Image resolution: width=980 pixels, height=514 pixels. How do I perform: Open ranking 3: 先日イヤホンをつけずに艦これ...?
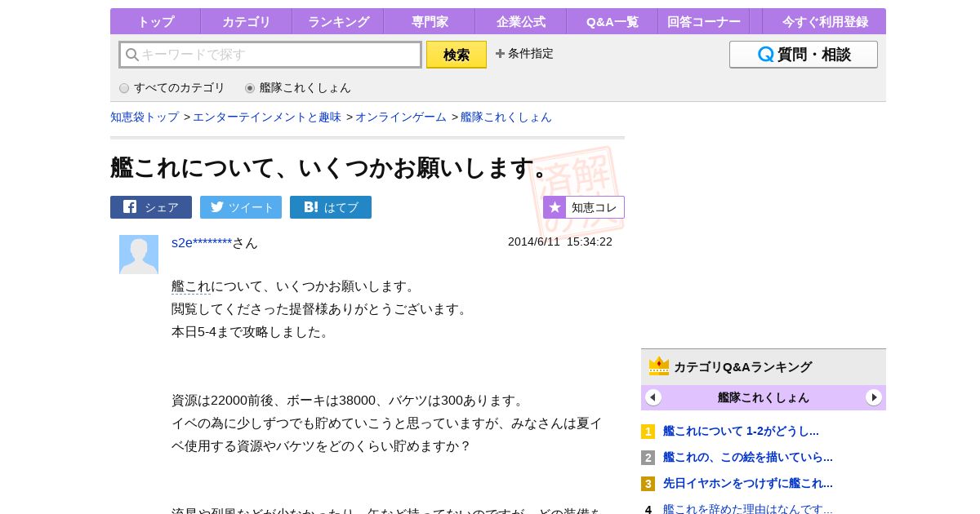(748, 483)
